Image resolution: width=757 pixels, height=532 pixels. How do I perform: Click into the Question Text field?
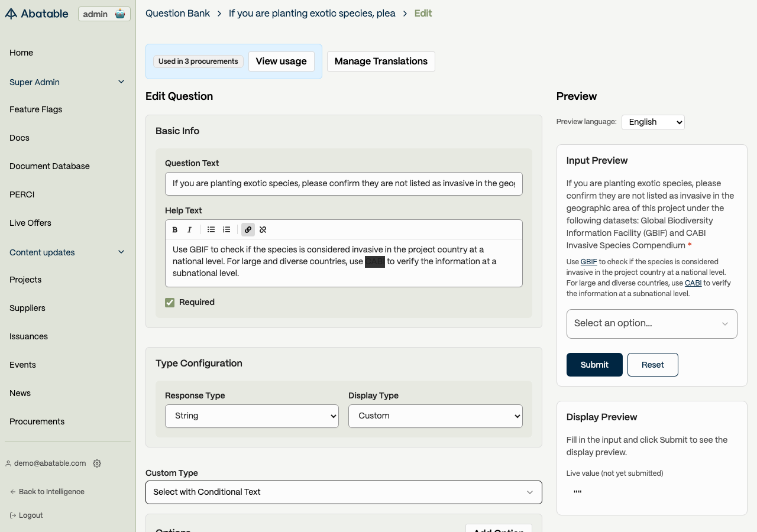pyautogui.click(x=344, y=184)
